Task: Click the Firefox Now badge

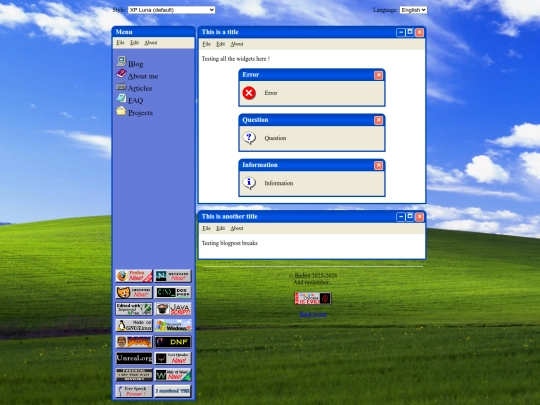Action: click(x=134, y=276)
